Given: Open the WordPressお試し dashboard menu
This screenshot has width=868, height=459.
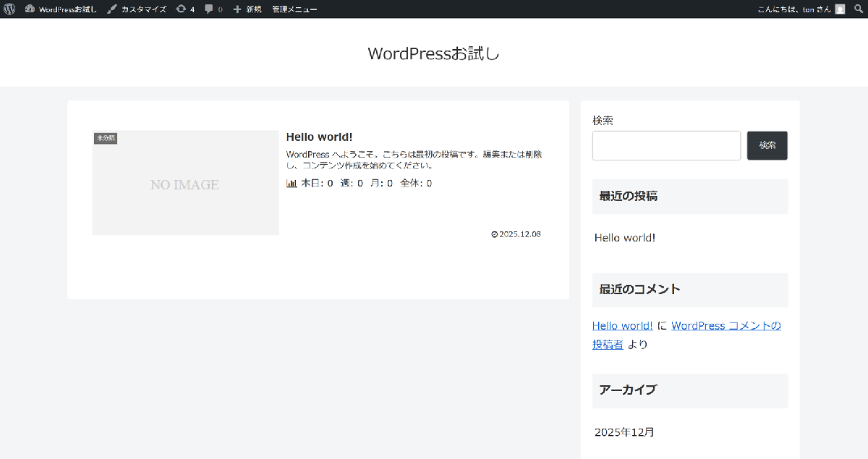Looking at the screenshot, I should (61, 9).
